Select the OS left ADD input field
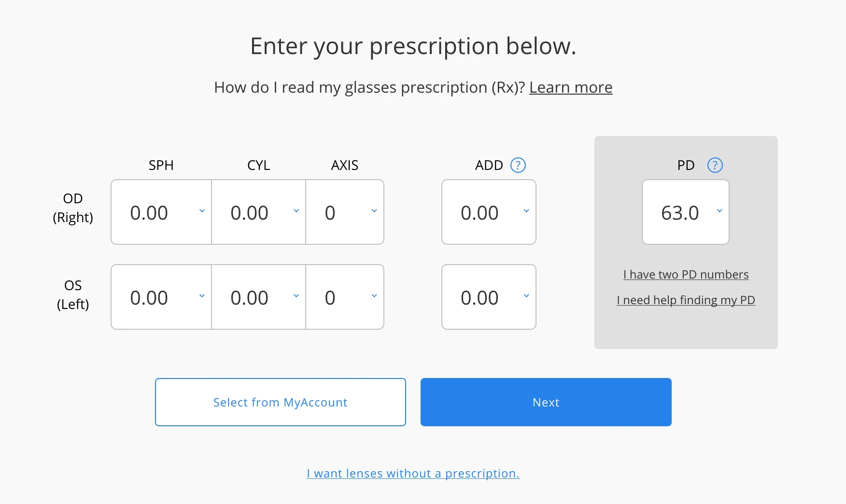 (x=483, y=296)
